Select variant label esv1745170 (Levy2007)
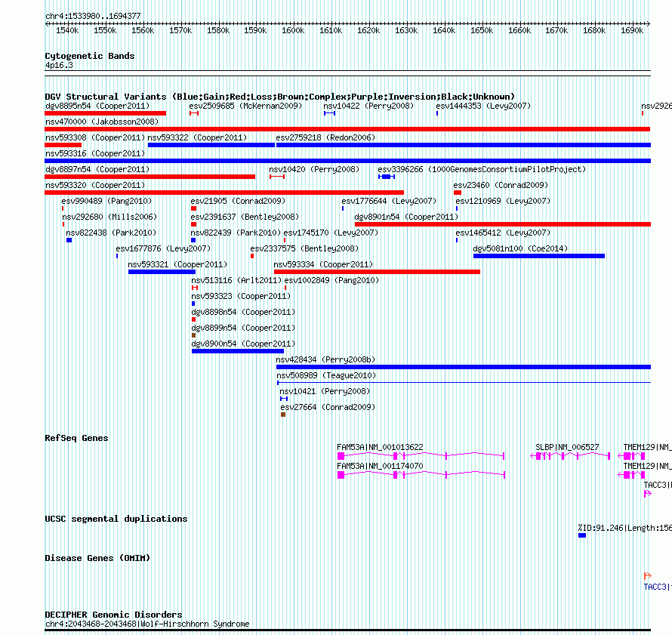This screenshot has height=635, width=672. (331, 233)
